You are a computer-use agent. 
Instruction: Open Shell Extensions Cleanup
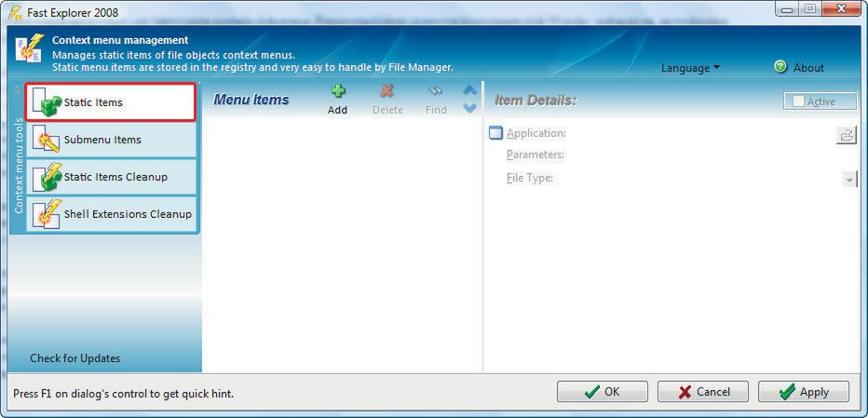click(x=111, y=214)
